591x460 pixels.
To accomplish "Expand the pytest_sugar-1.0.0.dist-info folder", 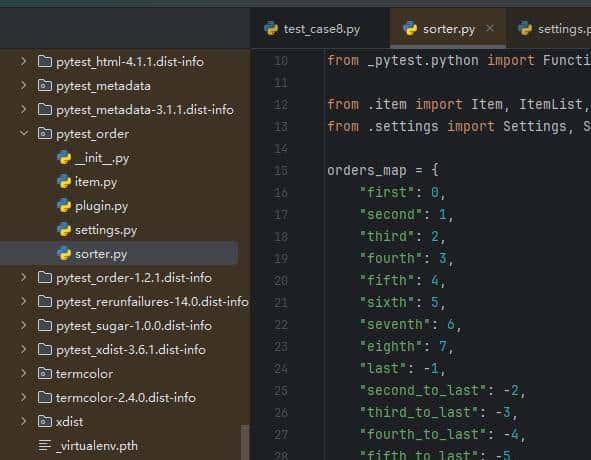I will [x=23, y=326].
